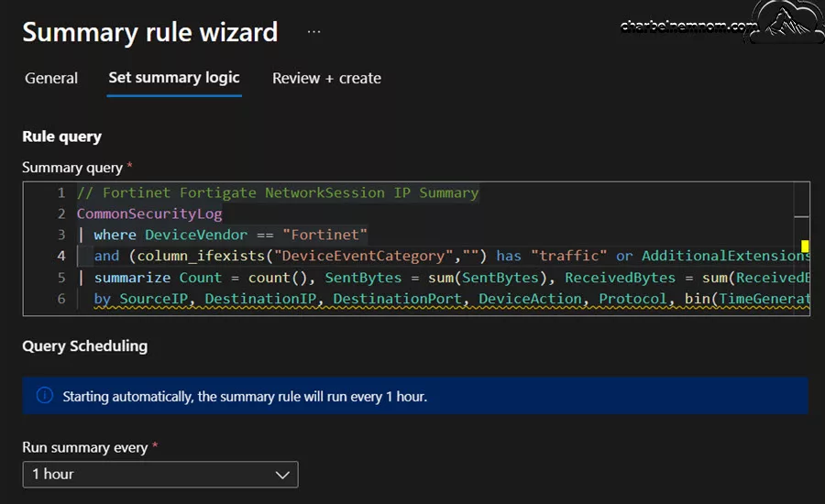Switch to the General tab
The width and height of the screenshot is (825, 504).
(51, 79)
